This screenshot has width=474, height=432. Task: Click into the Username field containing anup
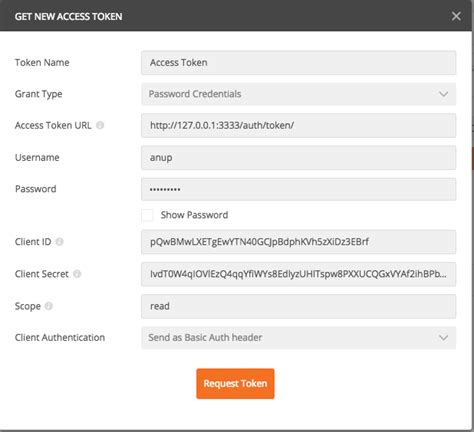298,158
